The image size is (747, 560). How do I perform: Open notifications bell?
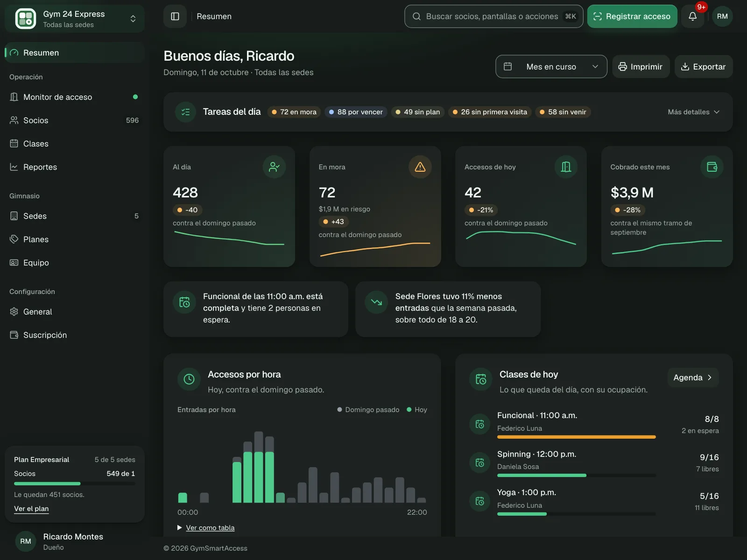pyautogui.click(x=693, y=16)
